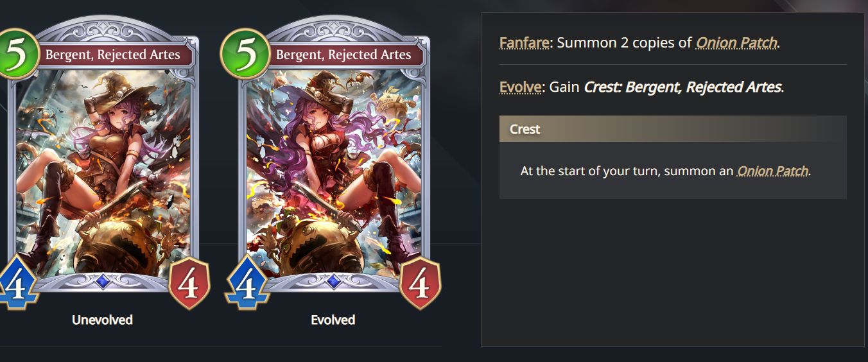Select the Crest header bar
Viewport: 868px width, 362px height.
[673, 129]
